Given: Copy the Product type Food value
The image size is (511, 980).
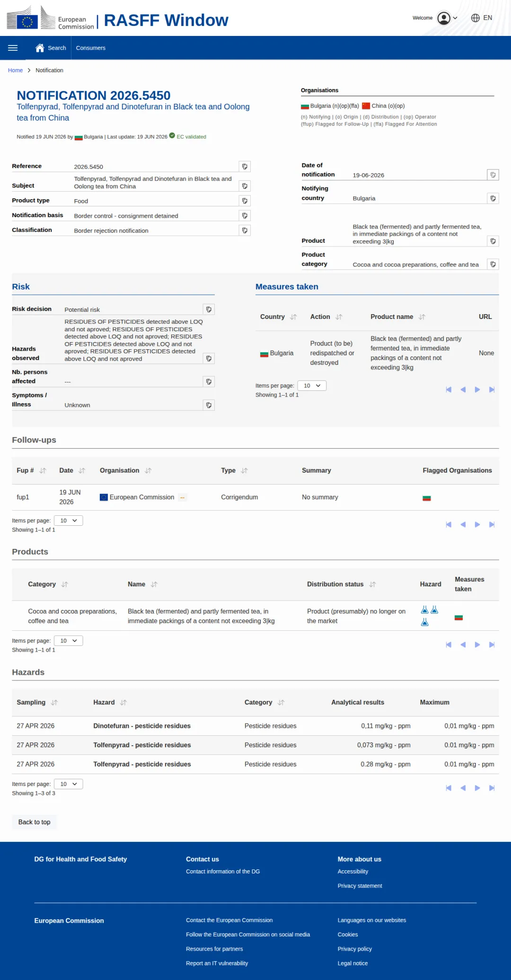Looking at the screenshot, I should [x=245, y=201].
